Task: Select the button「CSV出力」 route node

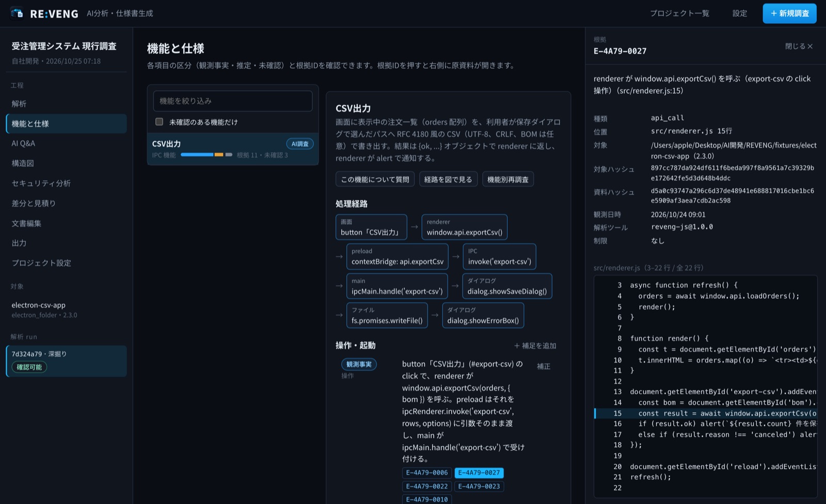Action: point(371,227)
